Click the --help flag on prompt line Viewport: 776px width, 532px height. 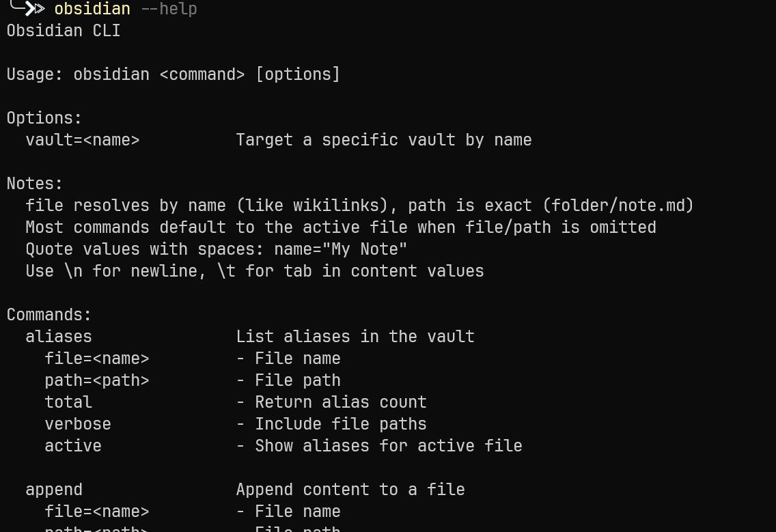coord(169,9)
